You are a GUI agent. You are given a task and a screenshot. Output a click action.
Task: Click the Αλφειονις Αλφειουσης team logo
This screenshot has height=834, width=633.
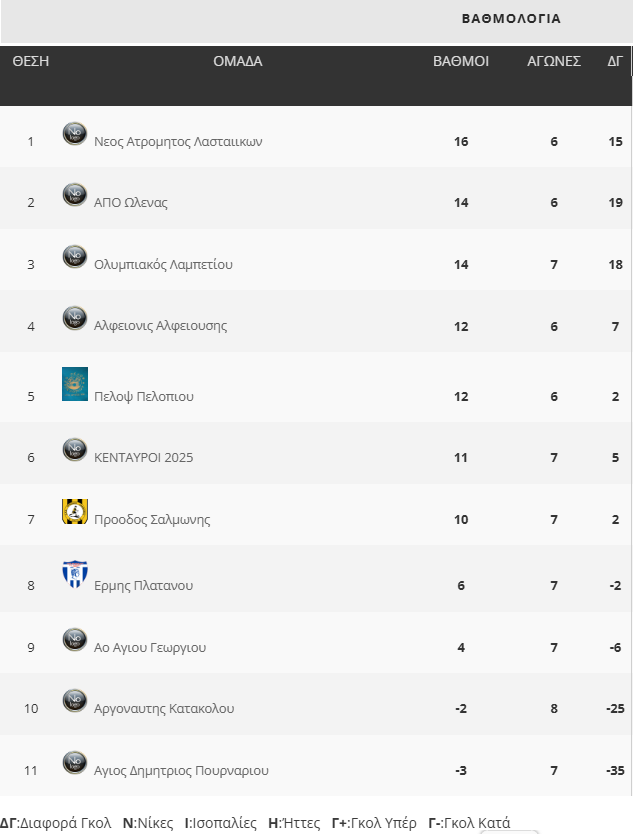[x=75, y=318]
